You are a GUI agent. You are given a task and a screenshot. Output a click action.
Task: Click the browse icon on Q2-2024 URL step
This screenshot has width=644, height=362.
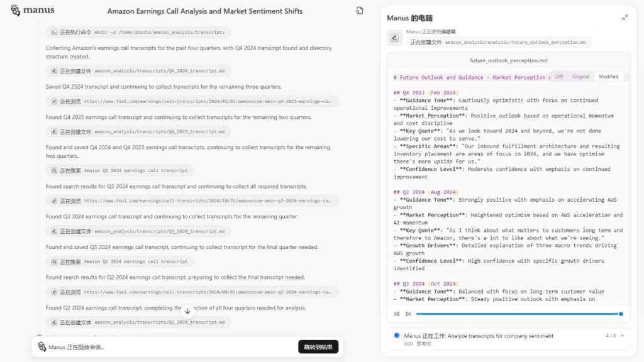pyautogui.click(x=54, y=292)
